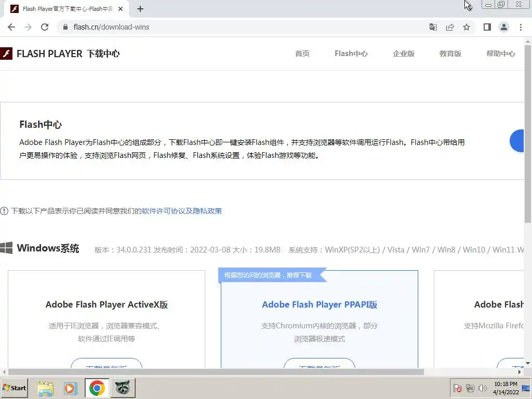Go to 首页 in site navigation
Screen dimensions: 532x399
[302, 54]
